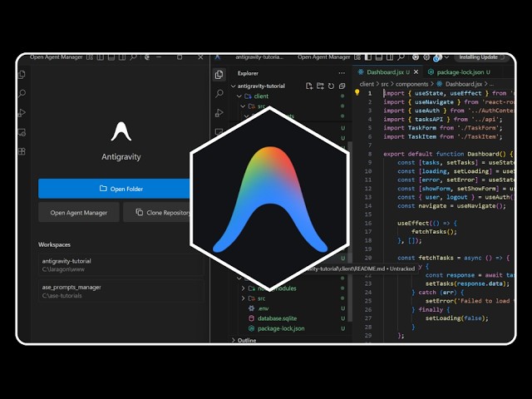Click 'setLoading(false);' on line 27
The image size is (532, 399).
click(x=456, y=318)
